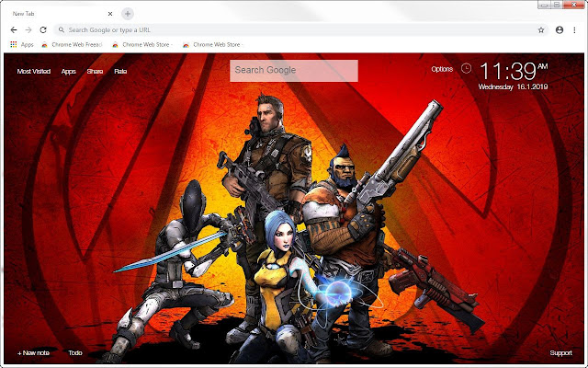The width and height of the screenshot is (588, 368).
Task: Open the Chrome Web Freeaddon bookmark
Action: click(x=72, y=45)
